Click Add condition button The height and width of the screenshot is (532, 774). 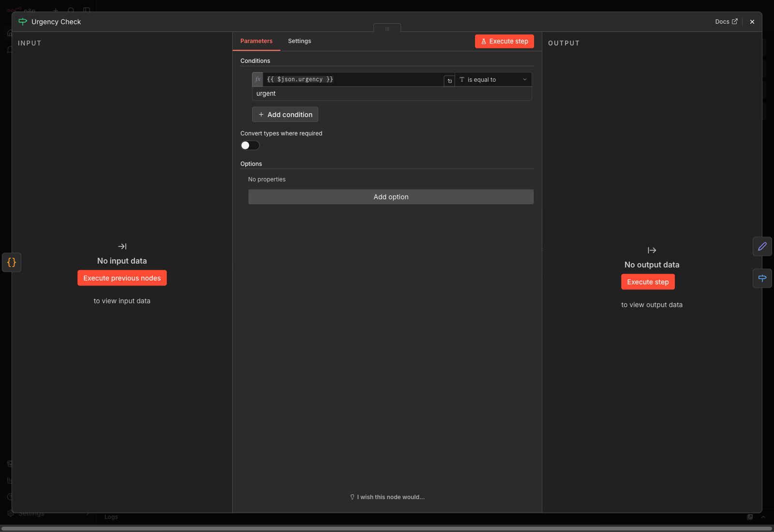click(285, 115)
